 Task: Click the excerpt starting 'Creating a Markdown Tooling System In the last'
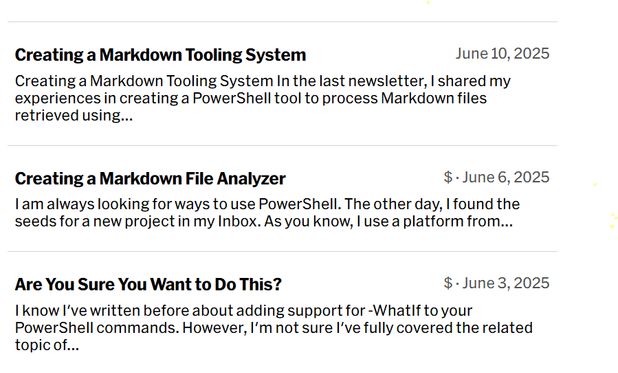(x=263, y=98)
